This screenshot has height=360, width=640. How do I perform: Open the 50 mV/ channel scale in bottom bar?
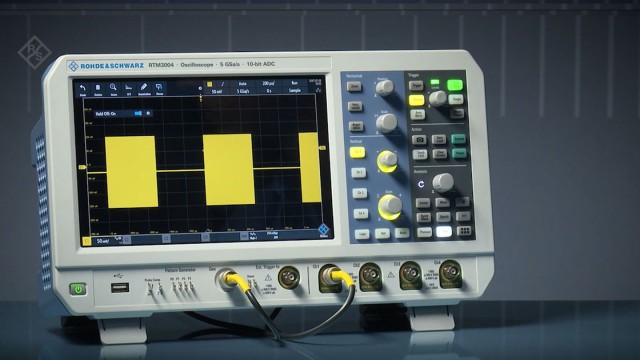[102, 241]
